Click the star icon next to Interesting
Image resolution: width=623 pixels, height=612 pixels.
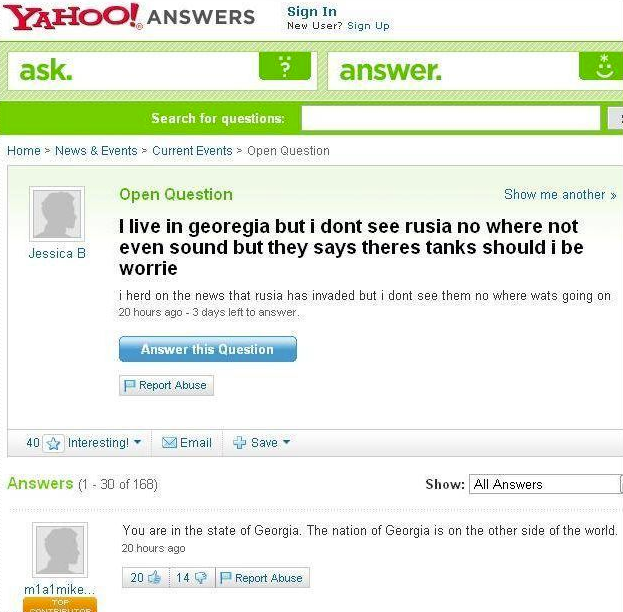pos(53,443)
